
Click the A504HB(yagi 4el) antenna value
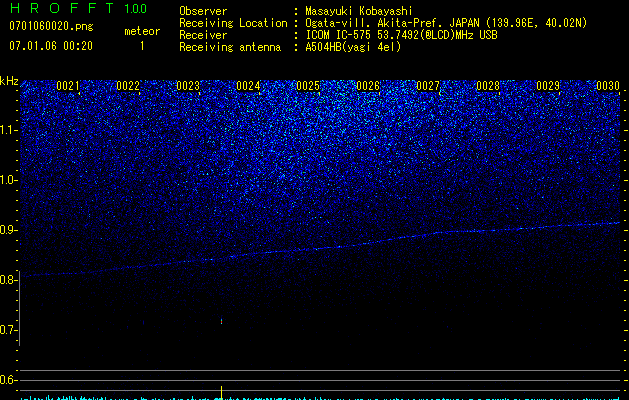coord(353,47)
